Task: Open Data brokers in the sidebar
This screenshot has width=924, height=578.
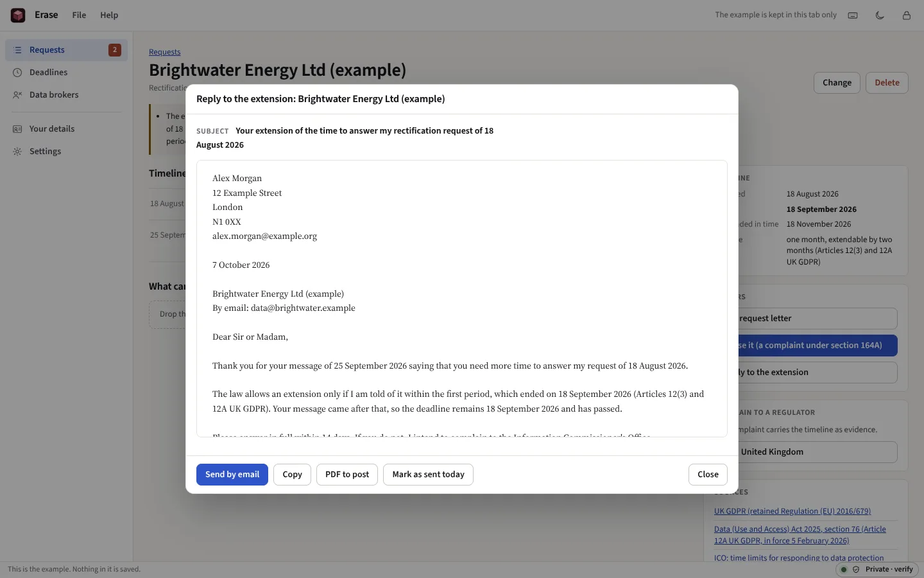Action: click(67, 95)
